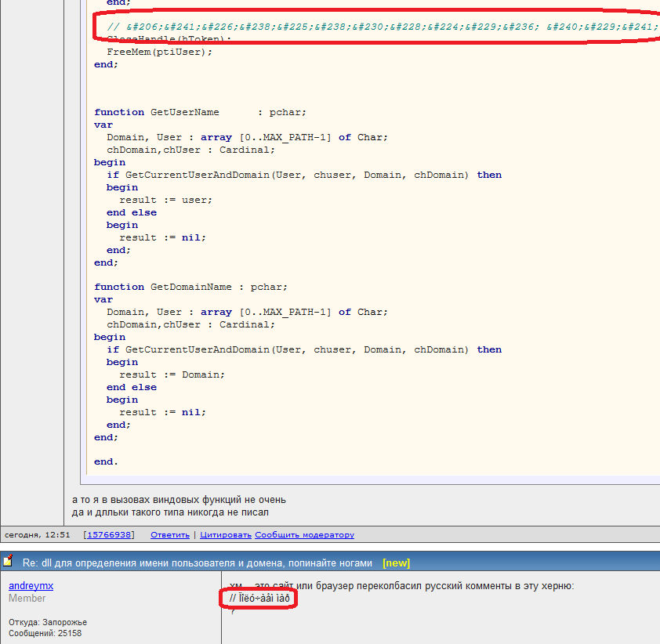
Task: Click the post icon beside the reply title
Action: pos(8,562)
